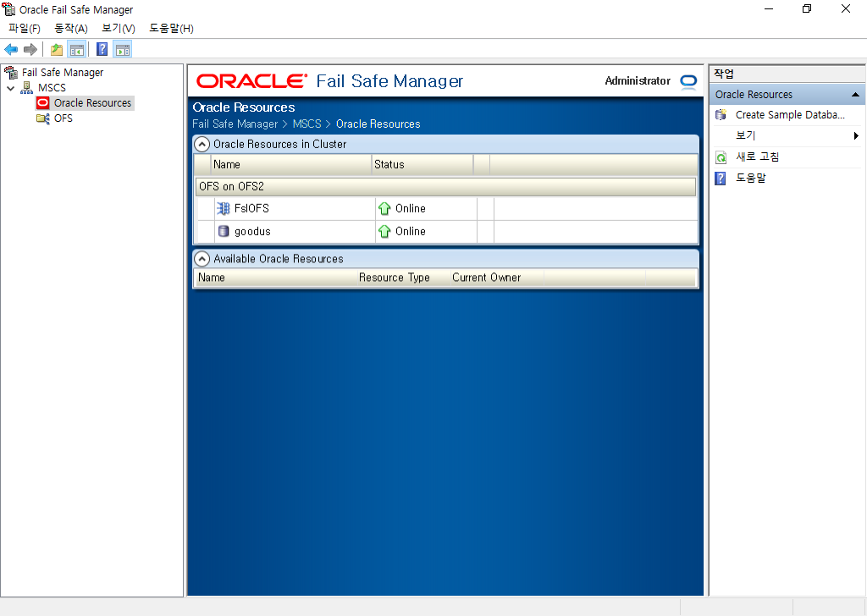This screenshot has height=616, width=867.
Task: Restore down the window
Action: [x=807, y=8]
